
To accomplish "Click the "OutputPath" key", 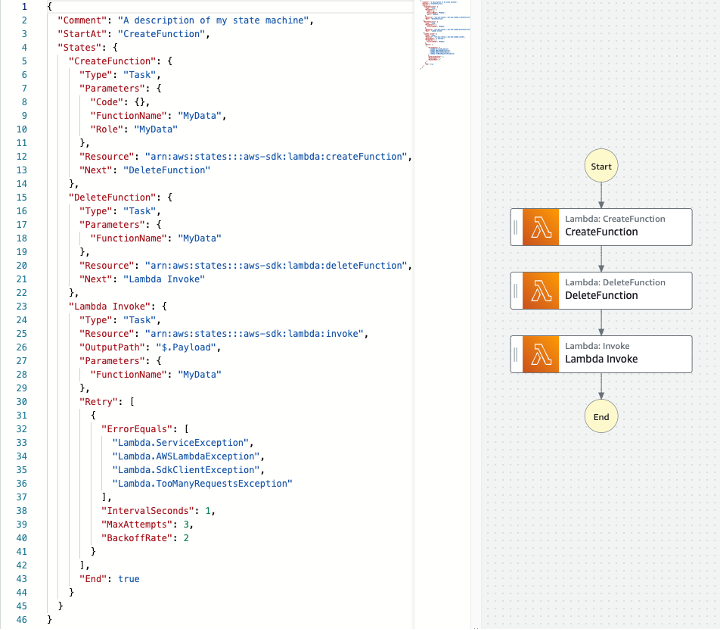I will pos(112,347).
